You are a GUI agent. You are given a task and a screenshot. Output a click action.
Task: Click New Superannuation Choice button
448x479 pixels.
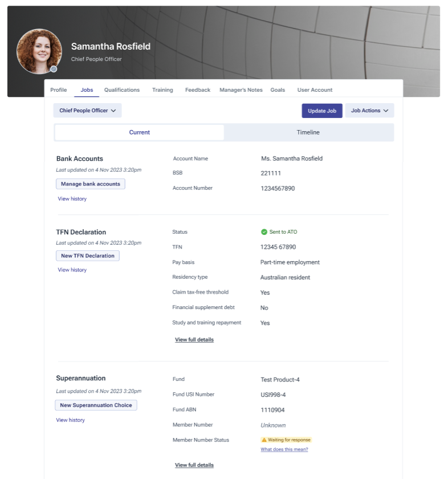tap(96, 405)
